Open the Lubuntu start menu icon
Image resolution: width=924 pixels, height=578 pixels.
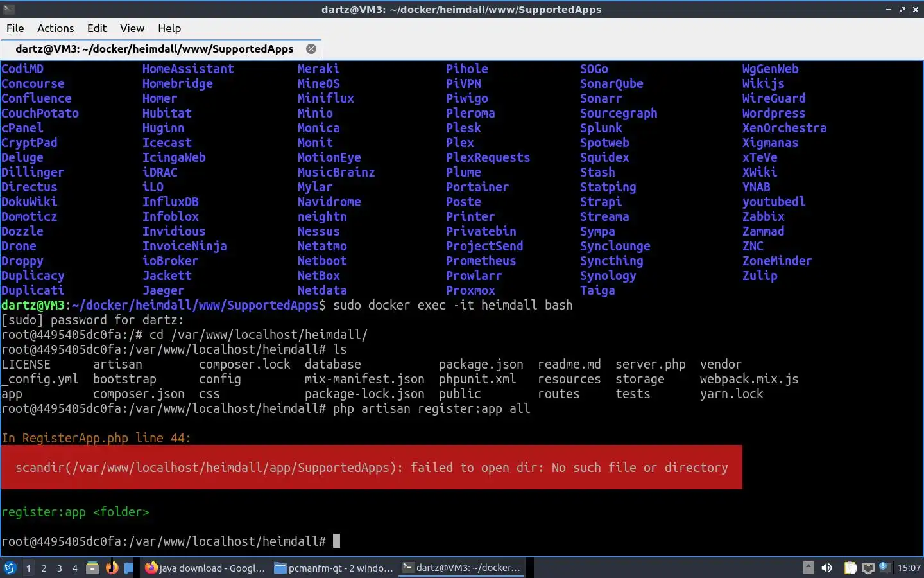click(10, 568)
